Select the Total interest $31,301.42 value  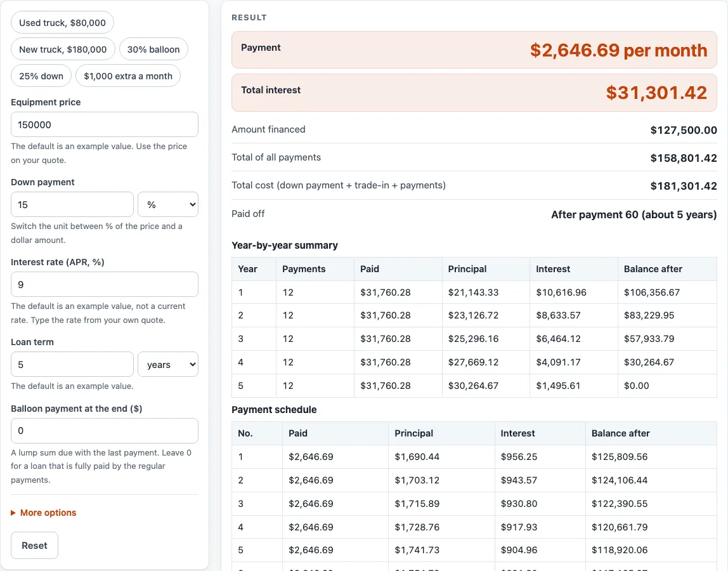tap(656, 93)
